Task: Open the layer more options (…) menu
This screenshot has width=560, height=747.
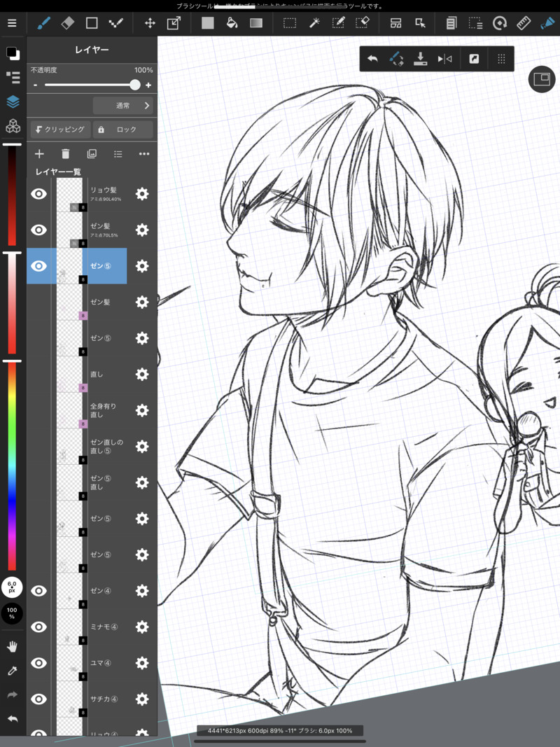Action: 143,154
